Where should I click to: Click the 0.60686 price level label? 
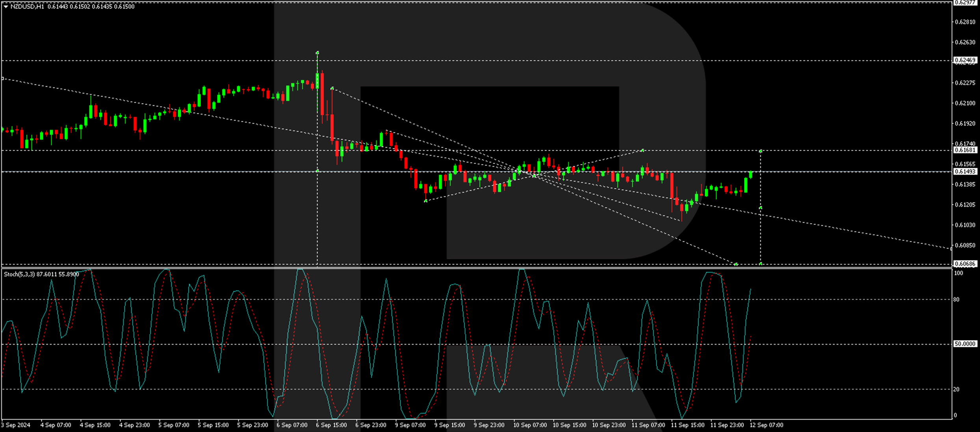965,264
